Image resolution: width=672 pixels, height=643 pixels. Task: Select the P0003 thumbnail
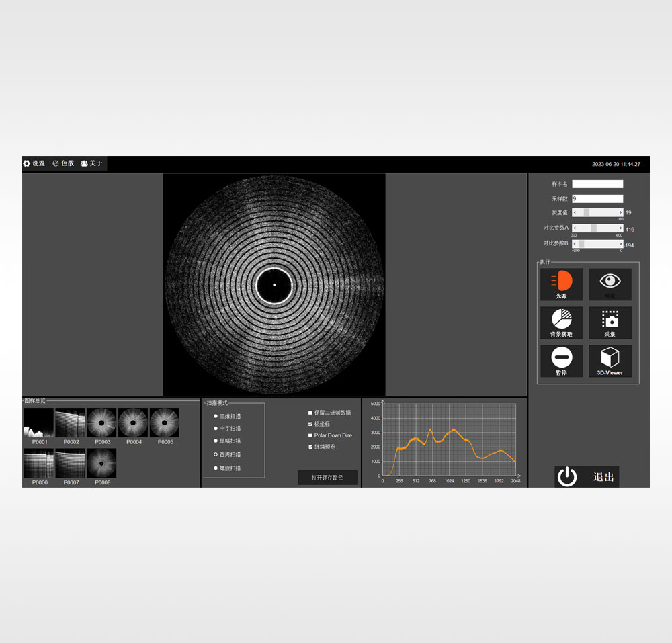102,423
